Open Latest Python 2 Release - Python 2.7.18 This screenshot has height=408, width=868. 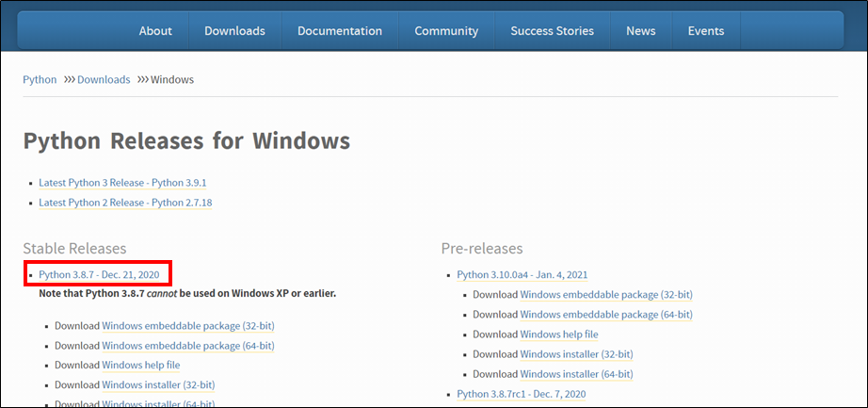tap(125, 203)
